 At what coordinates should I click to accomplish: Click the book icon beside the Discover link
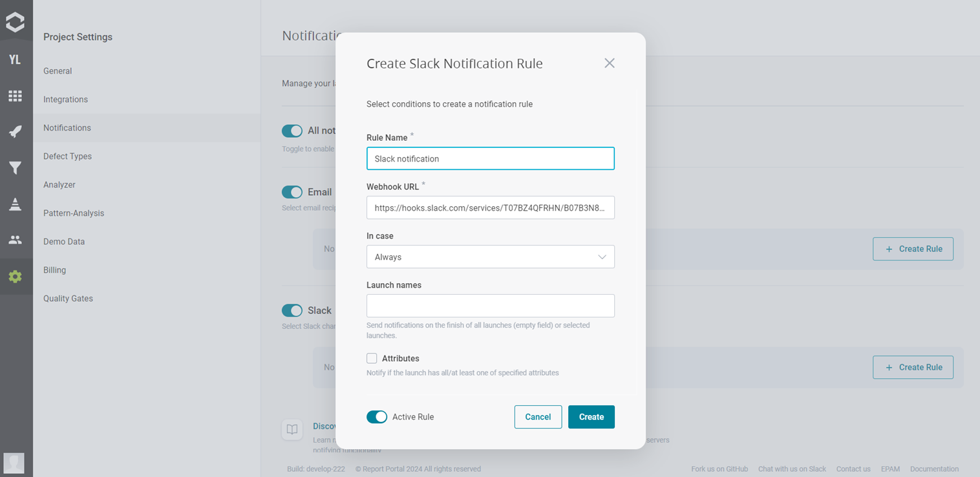pos(292,430)
